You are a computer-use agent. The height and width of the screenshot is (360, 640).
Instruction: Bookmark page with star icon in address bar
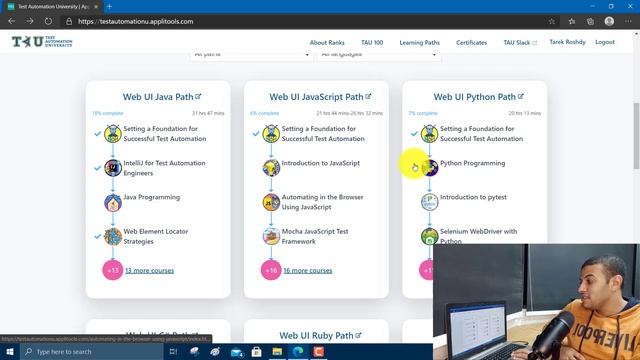552,21
